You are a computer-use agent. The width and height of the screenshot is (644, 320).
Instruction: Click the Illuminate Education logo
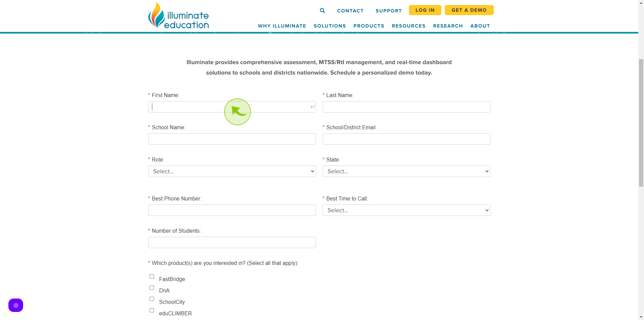pos(178,15)
